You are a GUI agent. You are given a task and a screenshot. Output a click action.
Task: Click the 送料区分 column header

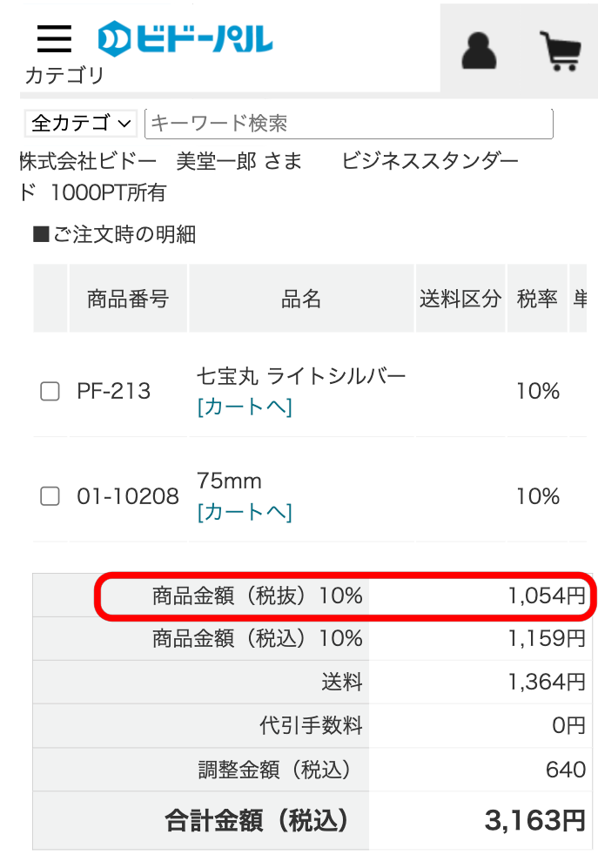click(460, 299)
